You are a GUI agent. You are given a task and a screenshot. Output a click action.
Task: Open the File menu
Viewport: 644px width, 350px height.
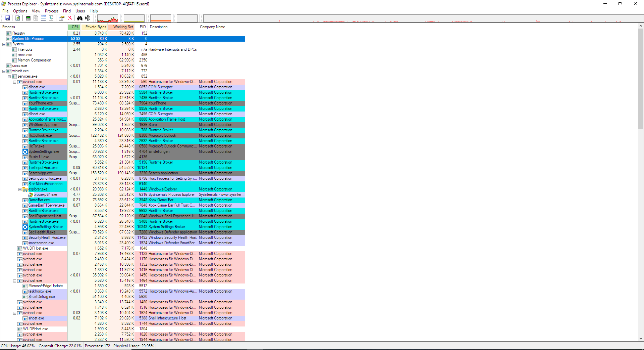[5, 11]
